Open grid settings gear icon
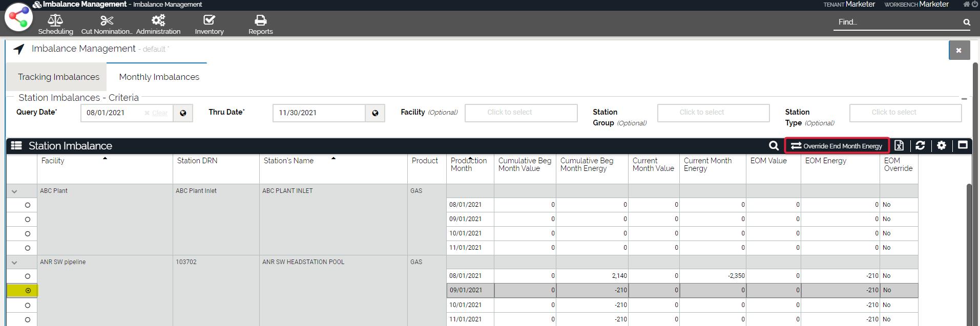980x326 pixels. click(941, 146)
